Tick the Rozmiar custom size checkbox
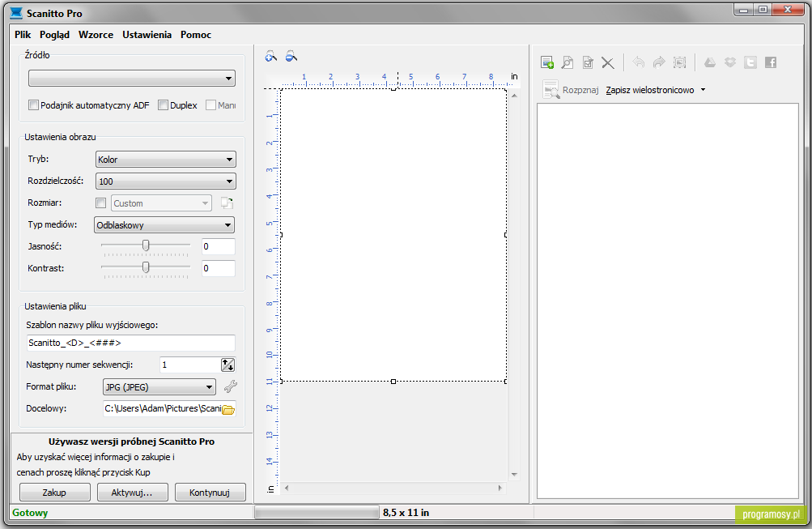Image resolution: width=812 pixels, height=529 pixels. coord(101,203)
